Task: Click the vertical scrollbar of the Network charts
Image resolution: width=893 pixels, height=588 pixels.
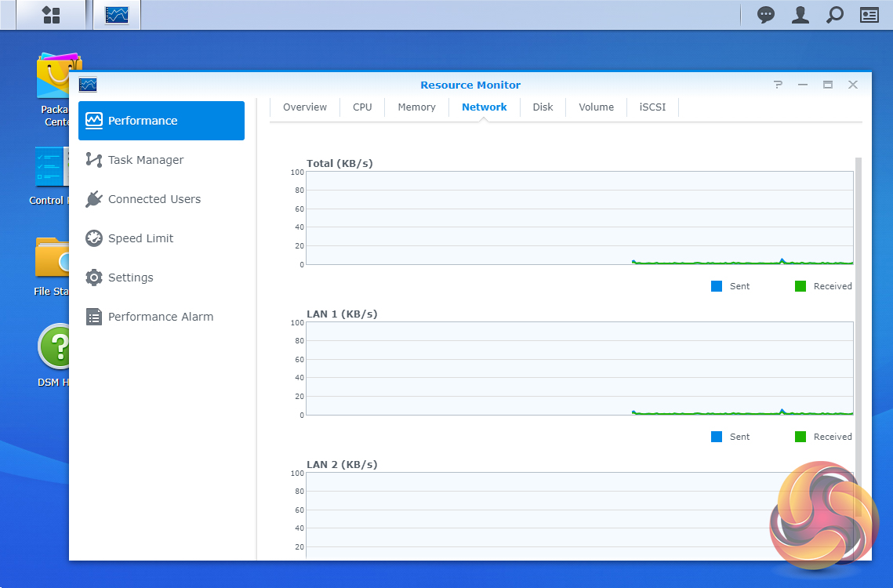Action: 858,314
